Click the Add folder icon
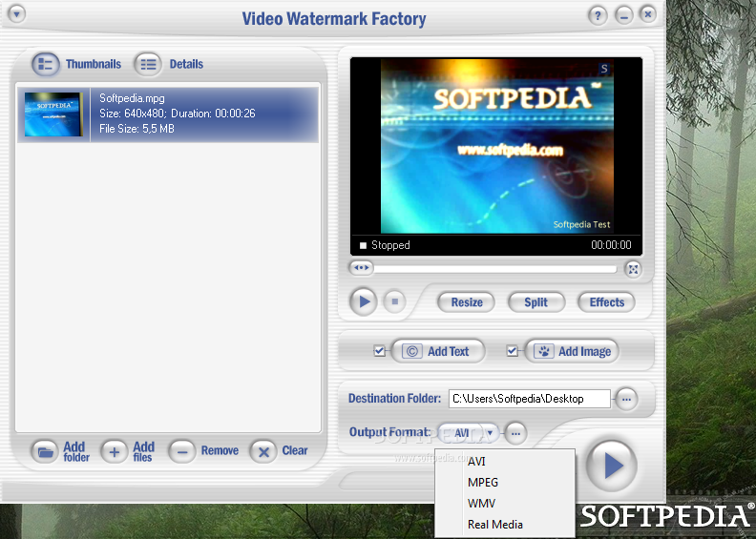 coord(45,452)
